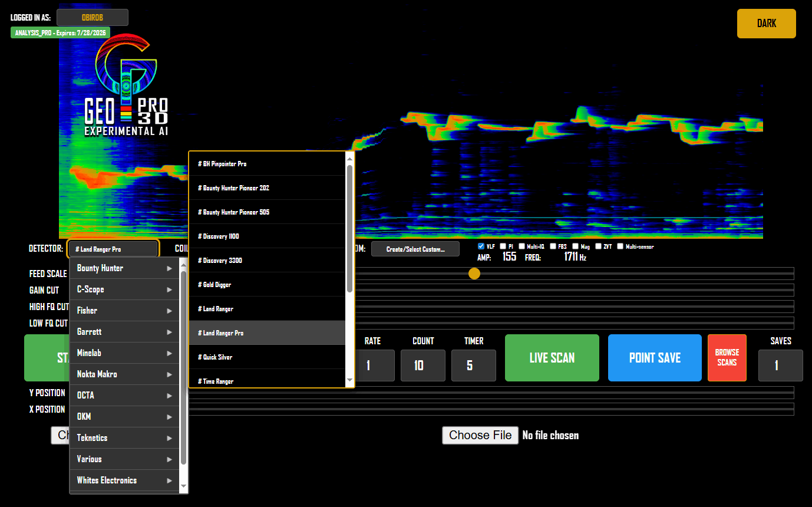This screenshot has height=507, width=812.
Task: Expand the C-Scope brand submenu
Action: coord(124,289)
